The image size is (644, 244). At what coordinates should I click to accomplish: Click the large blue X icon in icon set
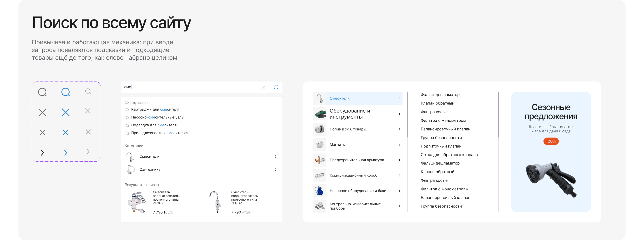tap(66, 112)
